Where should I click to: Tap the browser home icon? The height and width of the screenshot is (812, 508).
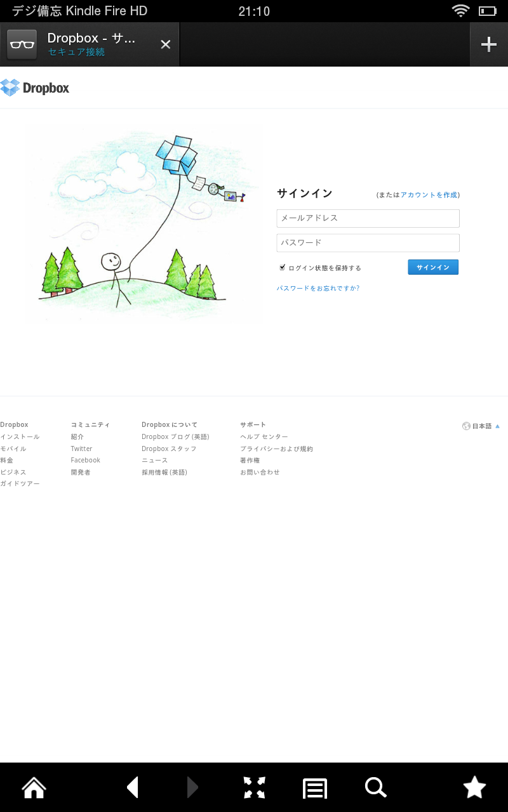pos(34,787)
